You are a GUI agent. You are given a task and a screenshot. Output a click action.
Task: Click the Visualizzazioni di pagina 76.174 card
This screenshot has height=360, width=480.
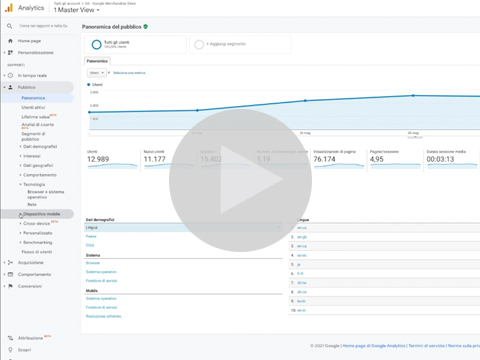(338, 160)
